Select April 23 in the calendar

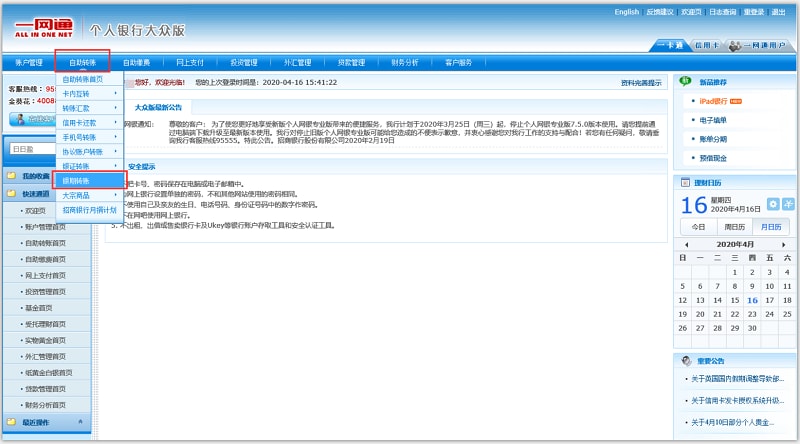point(752,314)
